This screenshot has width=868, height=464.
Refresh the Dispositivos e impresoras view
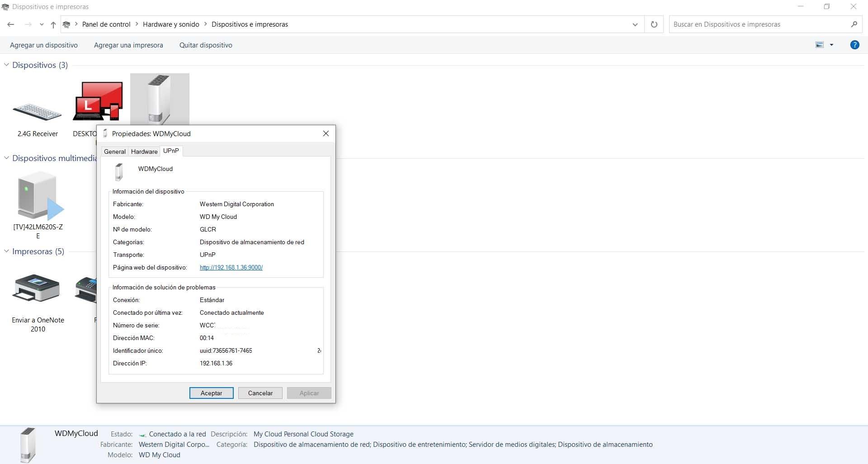(x=654, y=24)
